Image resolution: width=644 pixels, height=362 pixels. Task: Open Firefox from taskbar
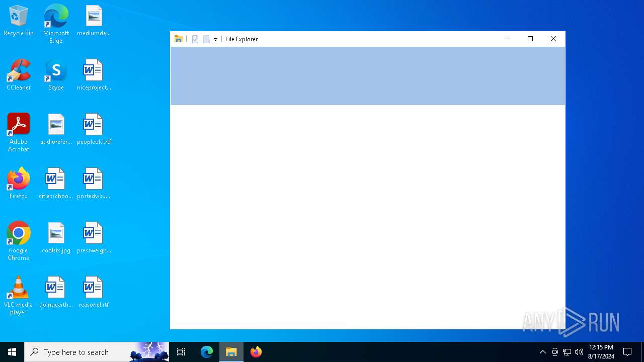tap(256, 352)
